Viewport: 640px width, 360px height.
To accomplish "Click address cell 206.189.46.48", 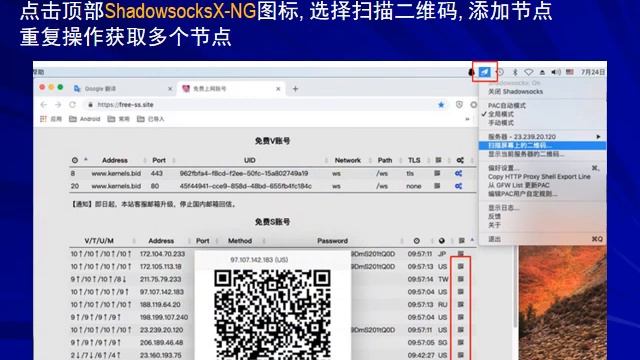I will (x=161, y=342).
